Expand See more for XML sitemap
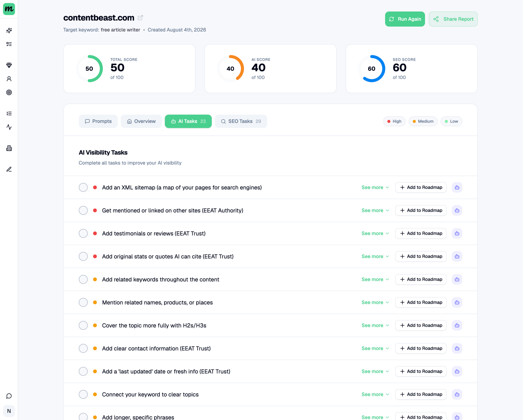523x420 pixels. tap(375, 187)
